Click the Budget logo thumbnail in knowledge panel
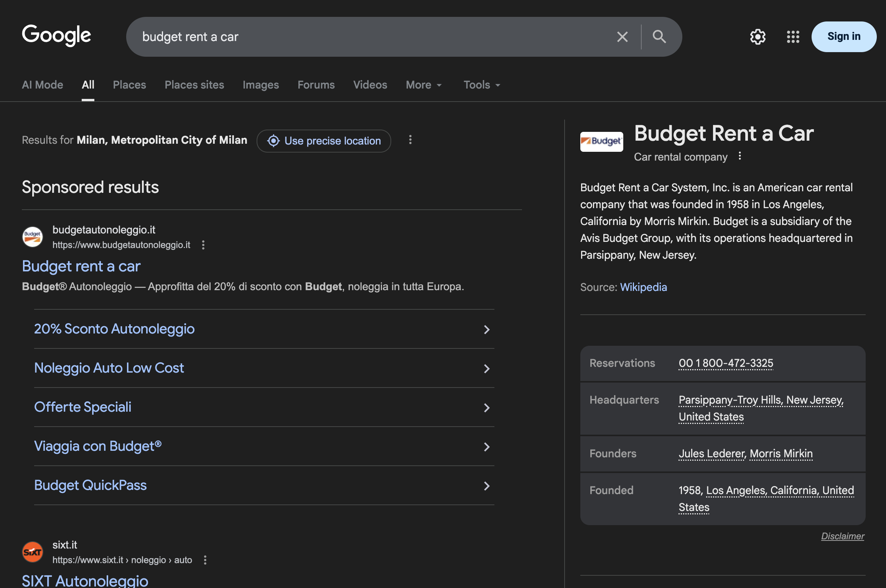This screenshot has height=588, width=886. [601, 141]
